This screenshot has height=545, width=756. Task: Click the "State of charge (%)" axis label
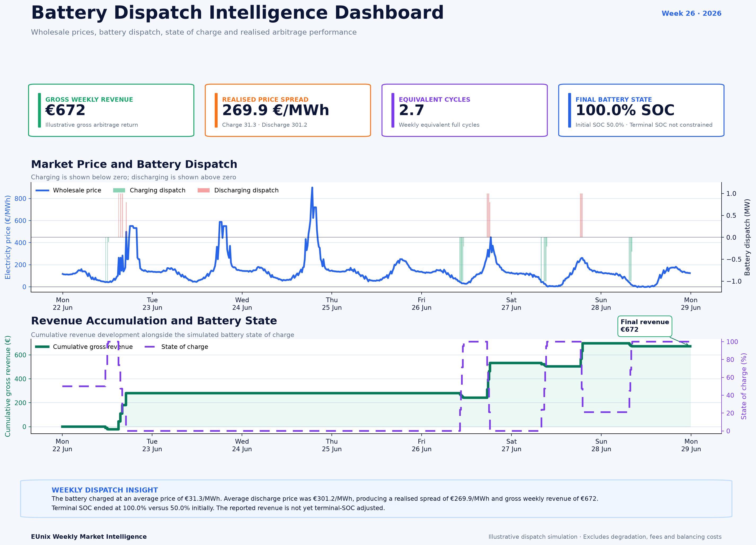(x=744, y=386)
